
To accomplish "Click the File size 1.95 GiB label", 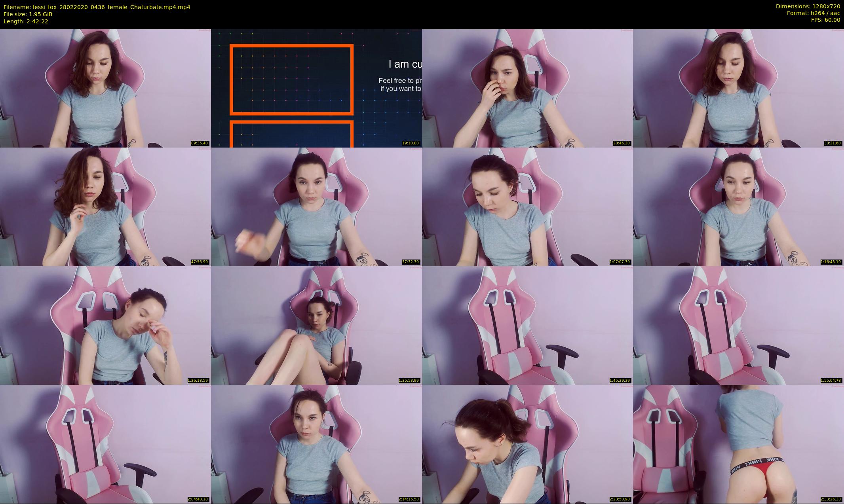I will tap(28, 14).
